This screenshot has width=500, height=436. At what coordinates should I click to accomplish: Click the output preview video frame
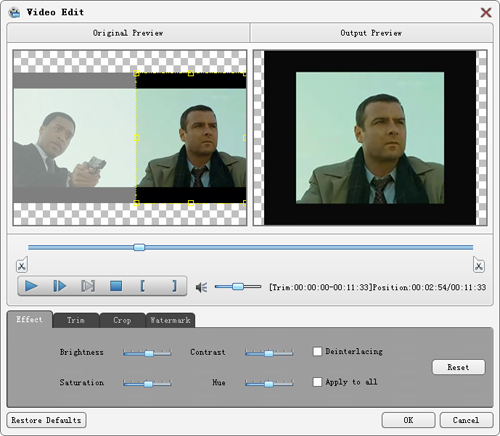pyautogui.click(x=370, y=138)
